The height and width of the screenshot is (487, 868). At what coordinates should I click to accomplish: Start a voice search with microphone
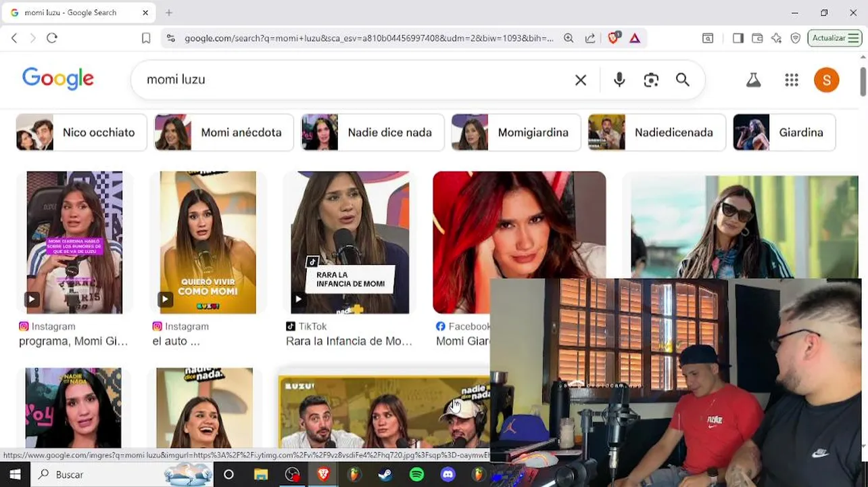click(x=619, y=80)
